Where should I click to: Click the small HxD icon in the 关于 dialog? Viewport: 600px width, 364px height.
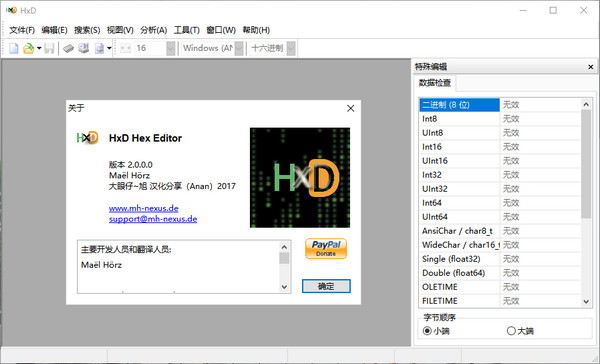coord(87,137)
